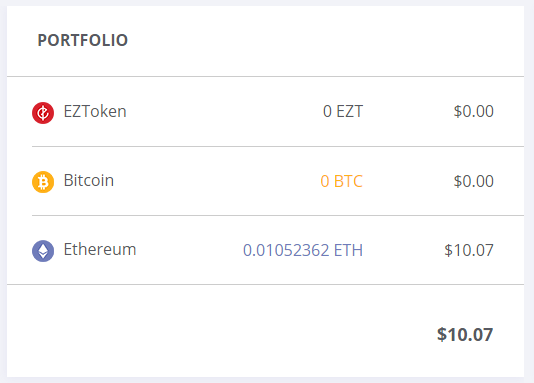Image resolution: width=534 pixels, height=383 pixels.
Task: Select the Bitcoin asset name
Action: click(x=89, y=180)
